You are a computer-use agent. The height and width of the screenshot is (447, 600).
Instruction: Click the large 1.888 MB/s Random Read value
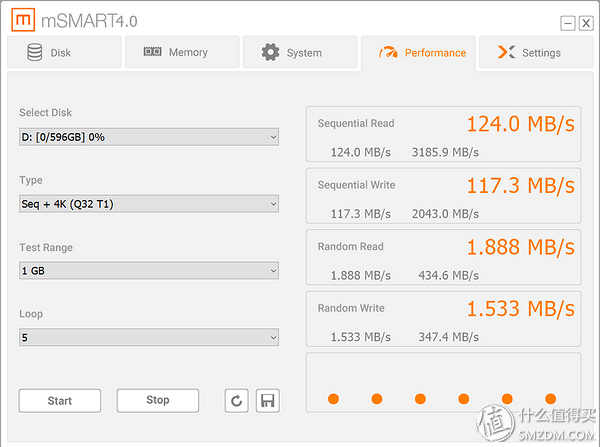pos(521,247)
